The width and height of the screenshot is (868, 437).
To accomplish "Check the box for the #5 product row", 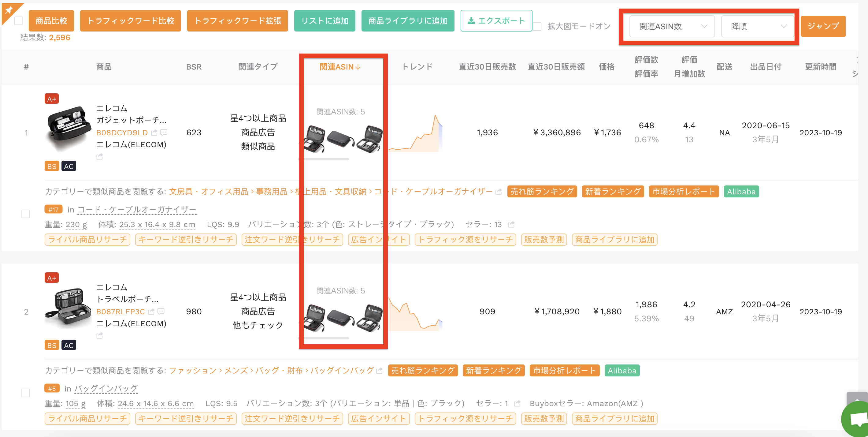I will pos(26,393).
